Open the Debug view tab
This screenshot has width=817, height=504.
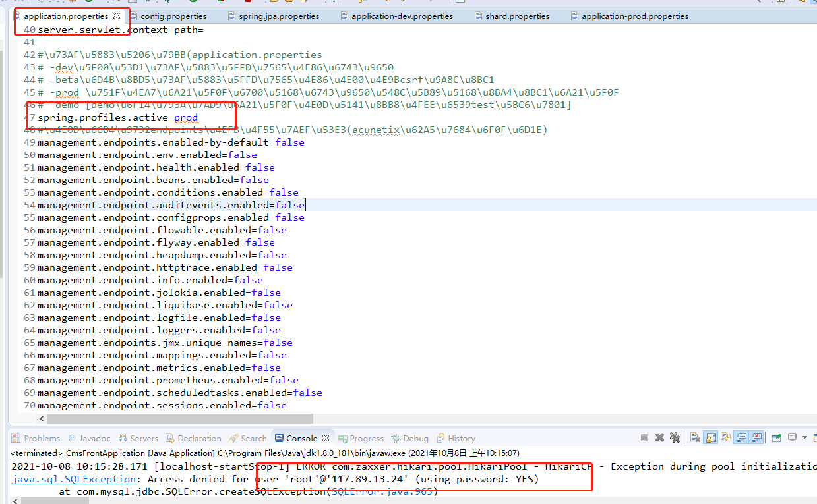(409, 438)
